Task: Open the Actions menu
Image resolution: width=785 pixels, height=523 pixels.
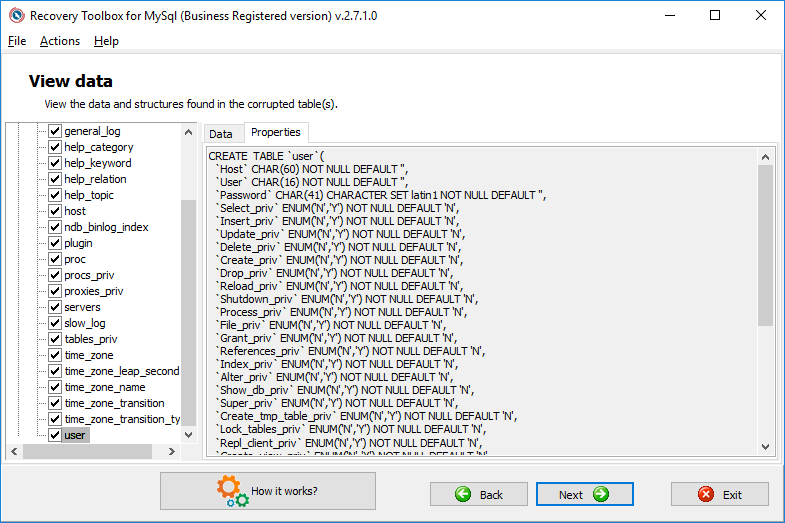Action: coord(60,41)
